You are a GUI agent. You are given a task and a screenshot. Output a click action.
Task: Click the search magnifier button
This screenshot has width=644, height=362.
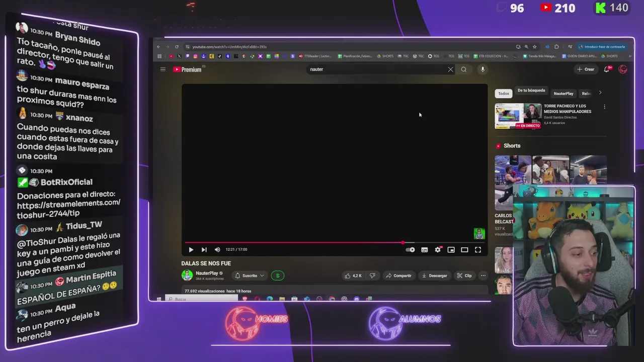[463, 69]
